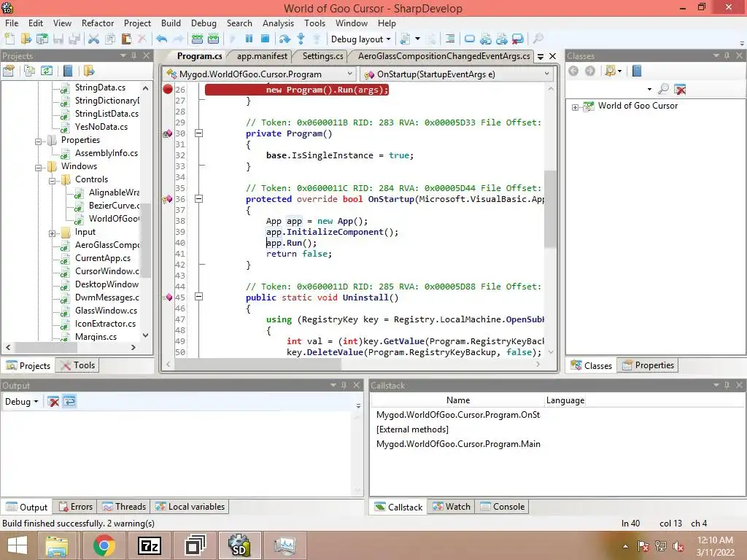This screenshot has height=560, width=747.
Task: Click the blue book icon in Projects panel
Action: click(x=68, y=71)
